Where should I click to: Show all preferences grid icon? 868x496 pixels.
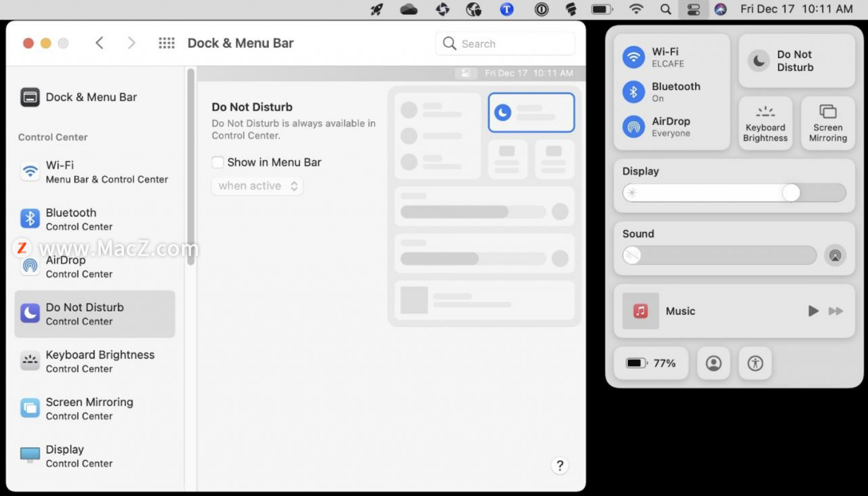[x=166, y=43]
